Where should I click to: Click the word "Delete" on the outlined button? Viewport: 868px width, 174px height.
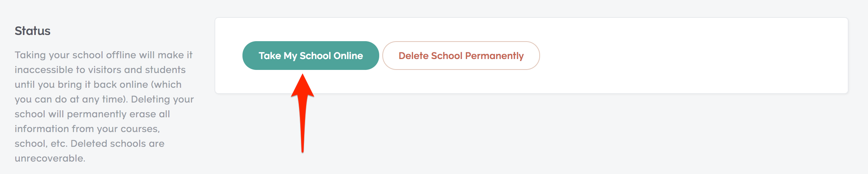tap(413, 56)
